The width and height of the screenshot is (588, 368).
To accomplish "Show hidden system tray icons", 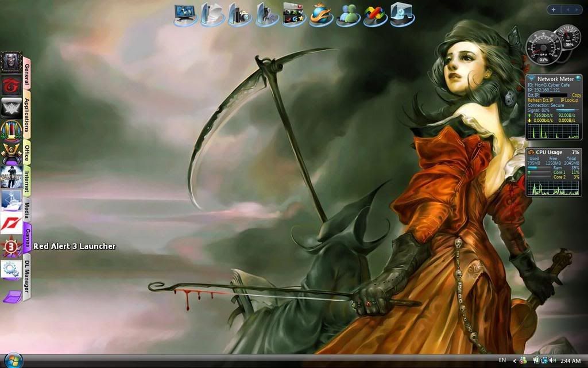I will 514,361.
